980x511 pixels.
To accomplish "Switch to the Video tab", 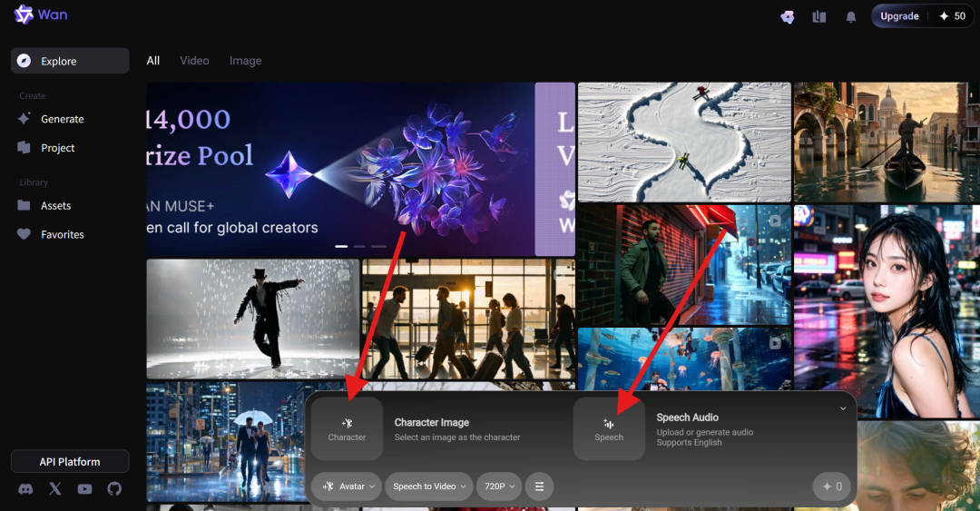I will pos(194,61).
